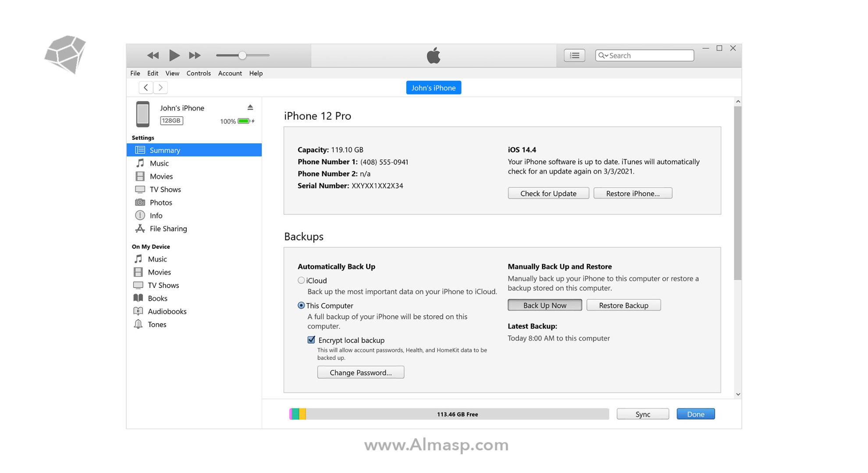Click the yellow segment of storage bar

[302, 414]
